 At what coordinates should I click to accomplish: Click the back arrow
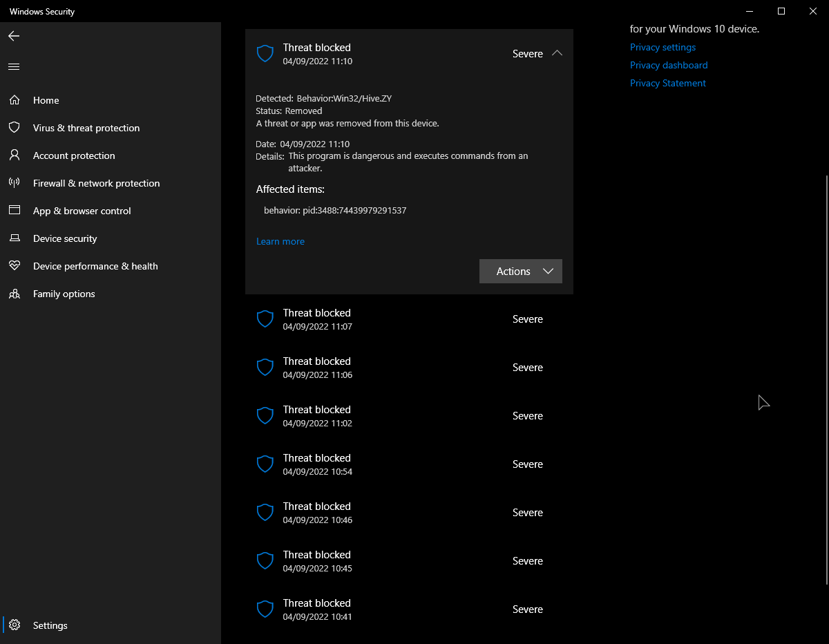(14, 36)
